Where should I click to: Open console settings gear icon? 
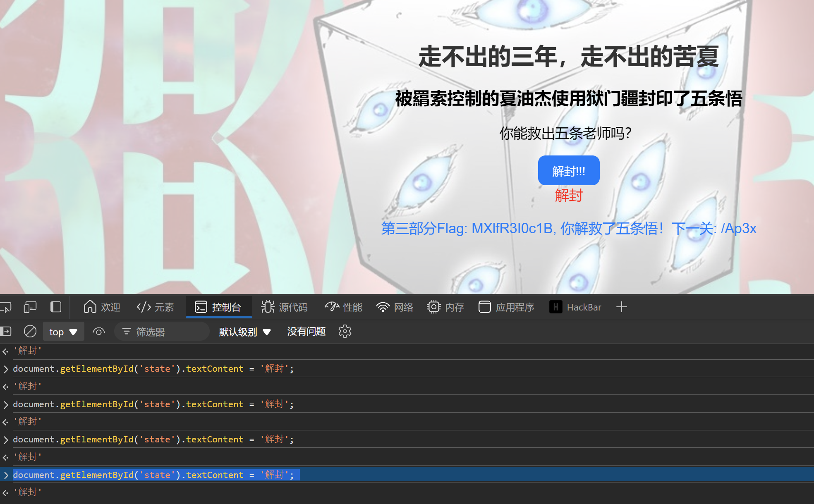point(345,332)
